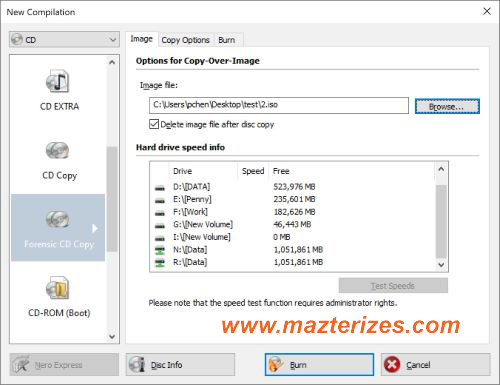The width and height of the screenshot is (500, 385).
Task: Select the G:\[New Volume] drive row
Action: 293,224
